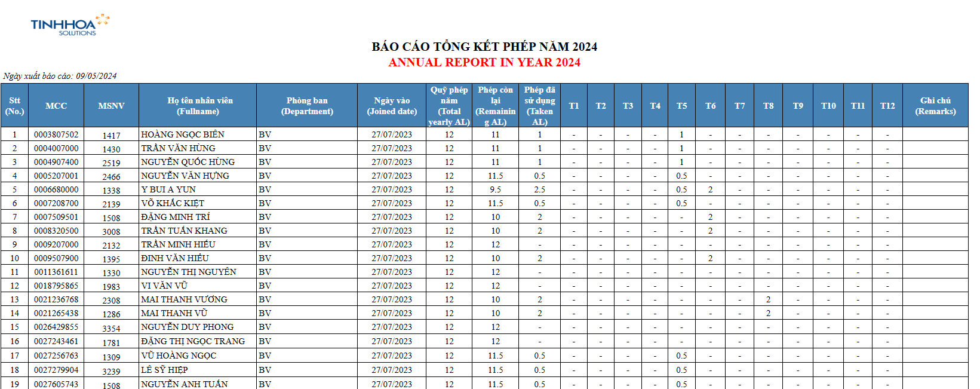
Task: Select the "MCC" column header
Action: point(56,106)
